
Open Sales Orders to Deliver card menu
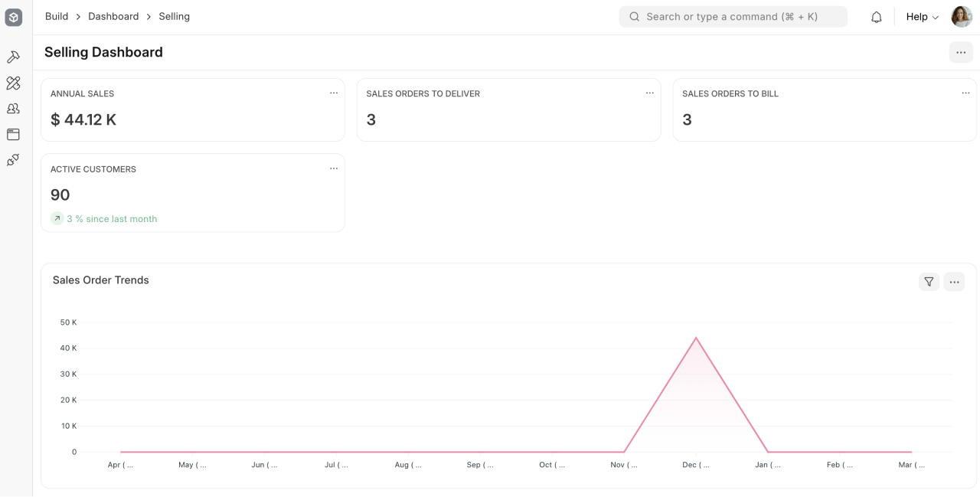pyautogui.click(x=649, y=93)
